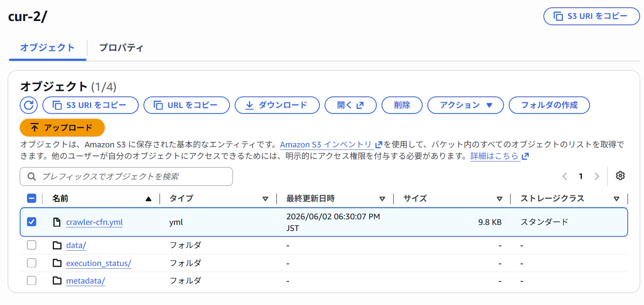The image size is (644, 305).
Task: Sort by タイプ column arrow
Action: tap(265, 199)
